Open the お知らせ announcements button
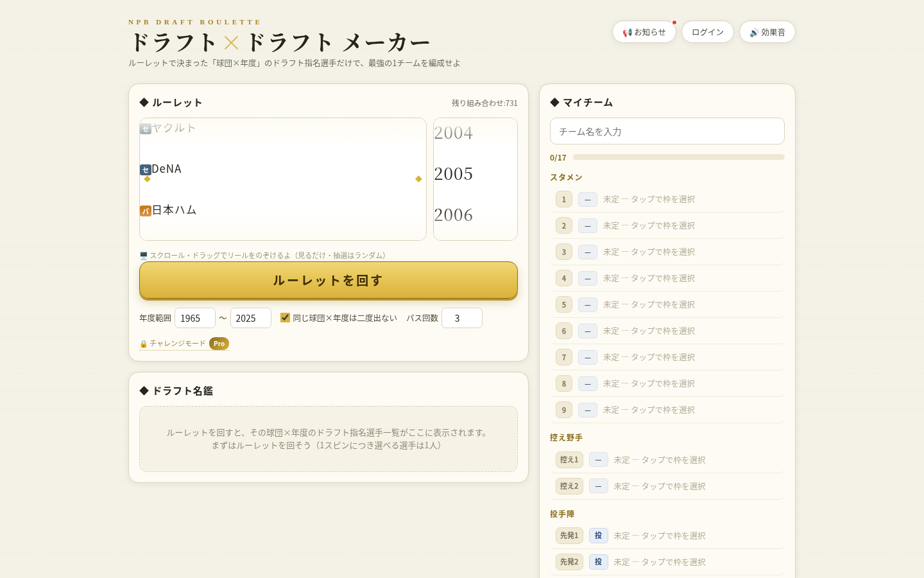 [644, 32]
